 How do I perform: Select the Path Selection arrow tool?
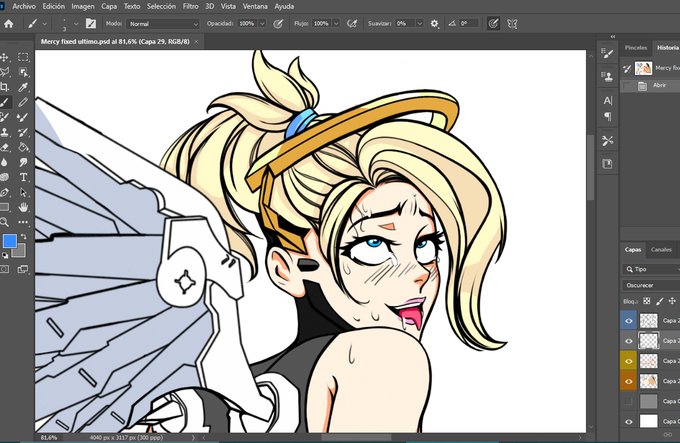point(23,192)
